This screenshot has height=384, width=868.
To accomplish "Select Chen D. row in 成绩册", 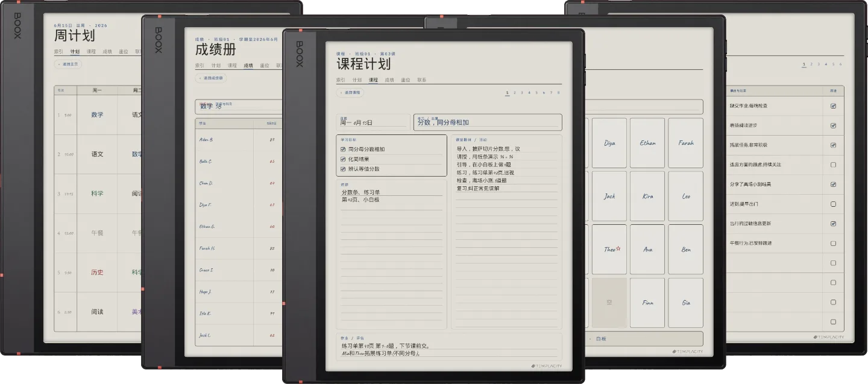I will point(239,183).
